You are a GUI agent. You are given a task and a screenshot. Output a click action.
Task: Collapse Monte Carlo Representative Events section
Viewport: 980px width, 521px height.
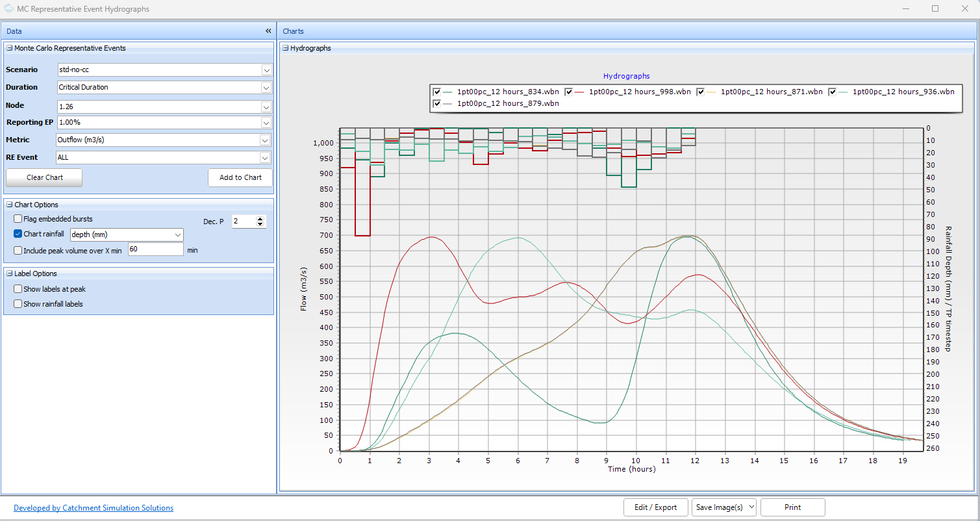10,48
